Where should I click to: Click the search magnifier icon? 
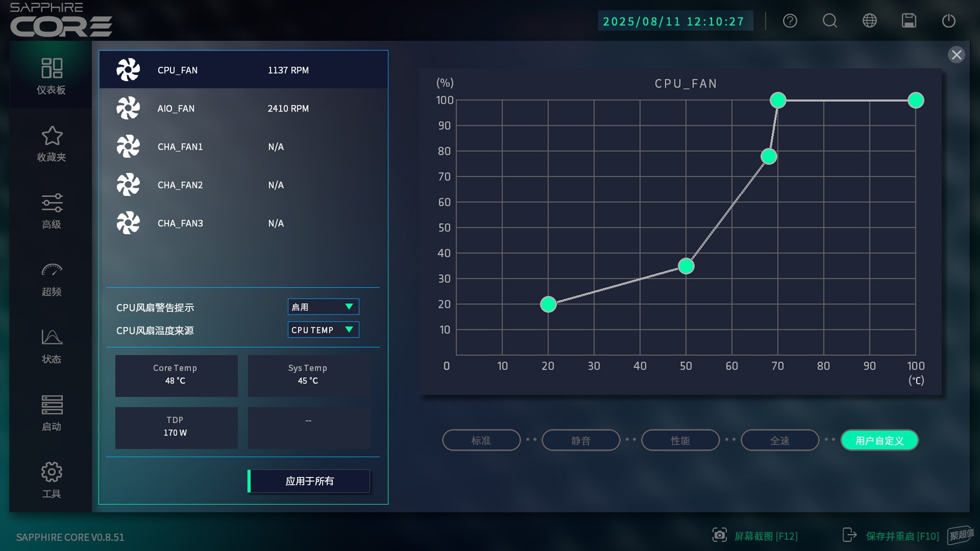click(830, 21)
